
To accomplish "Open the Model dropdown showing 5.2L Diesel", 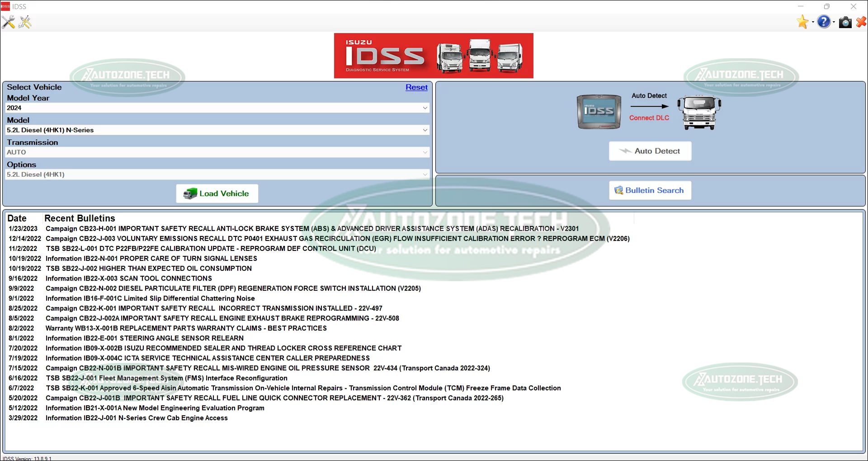I will [x=425, y=130].
